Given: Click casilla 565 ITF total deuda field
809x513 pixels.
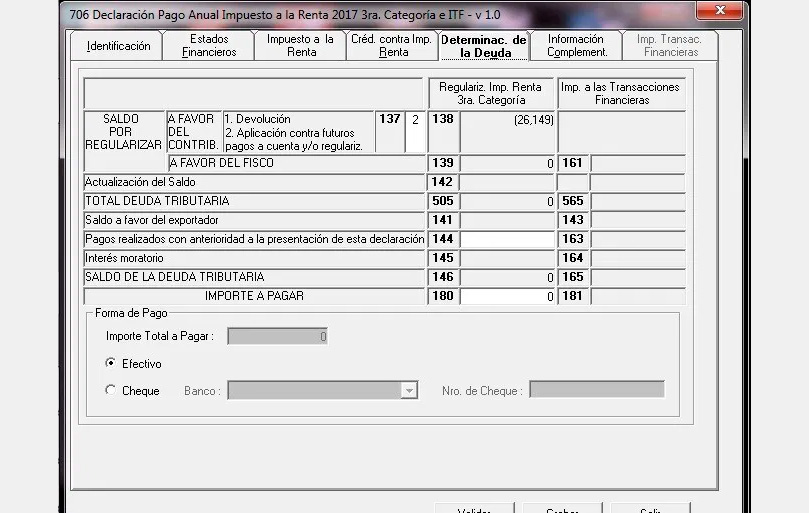Looking at the screenshot, I should (x=638, y=201).
